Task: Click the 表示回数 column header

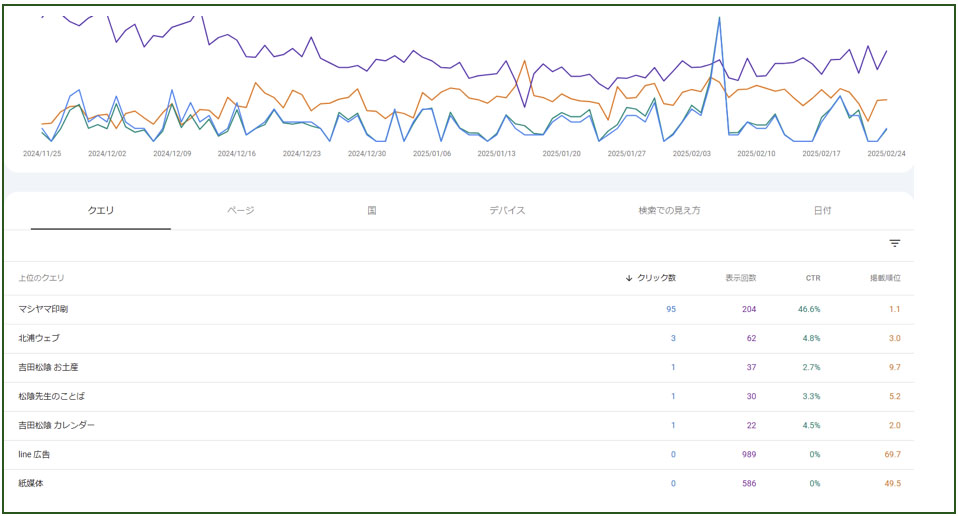Action: click(740, 278)
